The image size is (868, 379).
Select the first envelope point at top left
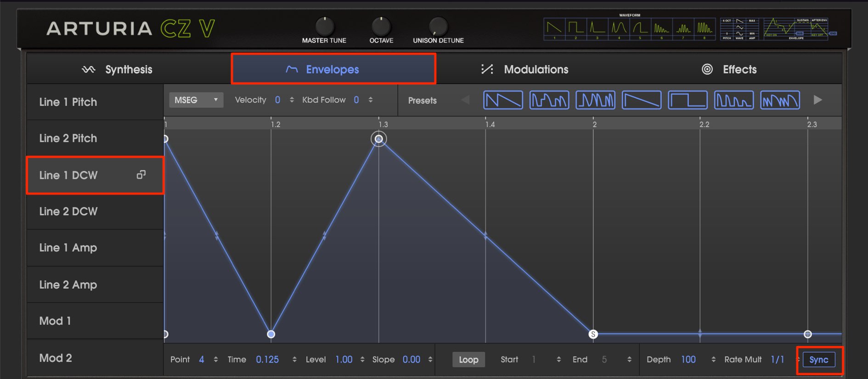pos(166,139)
